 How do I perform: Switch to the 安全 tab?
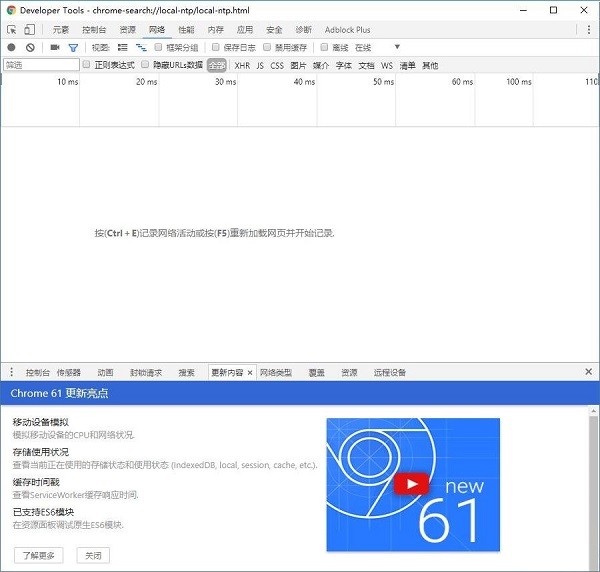click(274, 30)
